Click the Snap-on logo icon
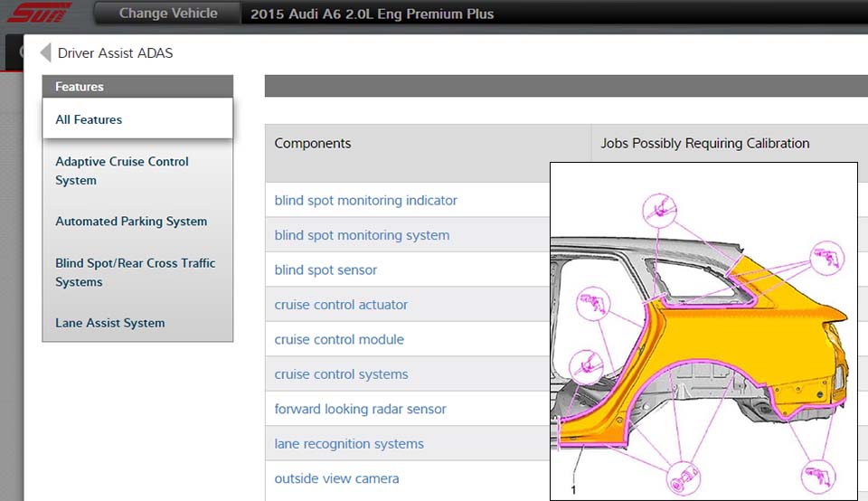 tap(39, 14)
